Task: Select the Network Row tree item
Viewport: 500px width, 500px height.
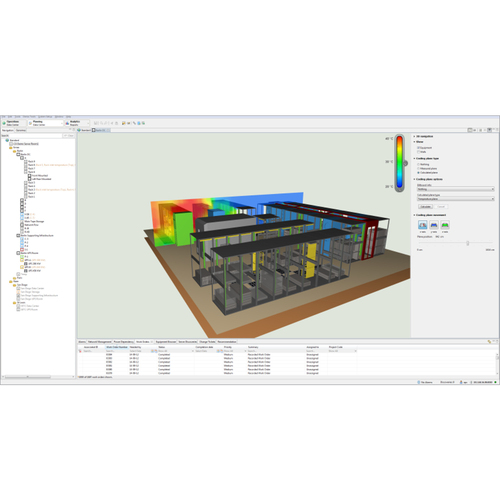Action: click(x=31, y=225)
